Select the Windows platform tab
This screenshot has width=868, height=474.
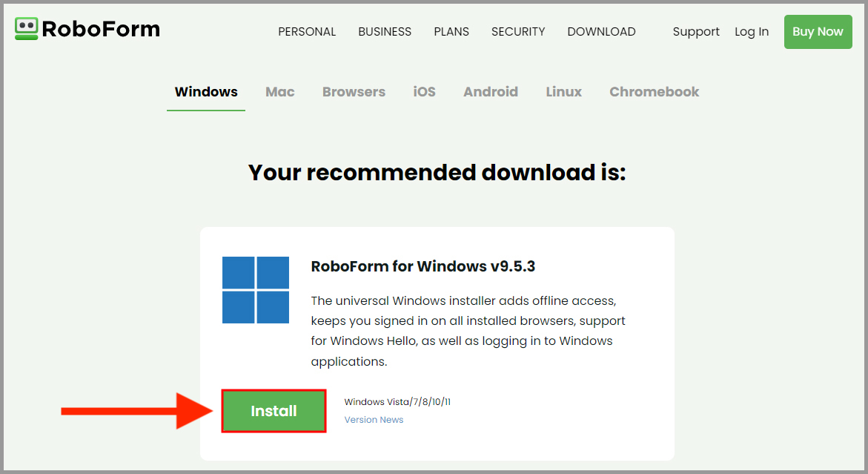(206, 92)
